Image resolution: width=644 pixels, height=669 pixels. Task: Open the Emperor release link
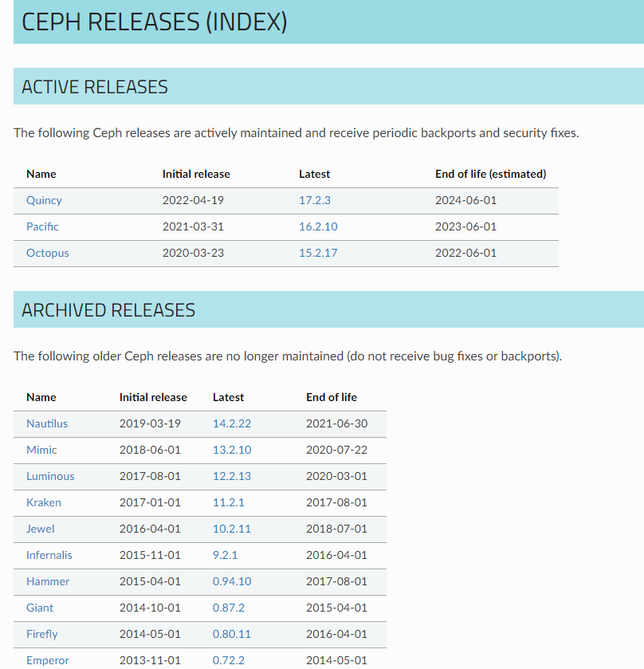[x=47, y=660]
